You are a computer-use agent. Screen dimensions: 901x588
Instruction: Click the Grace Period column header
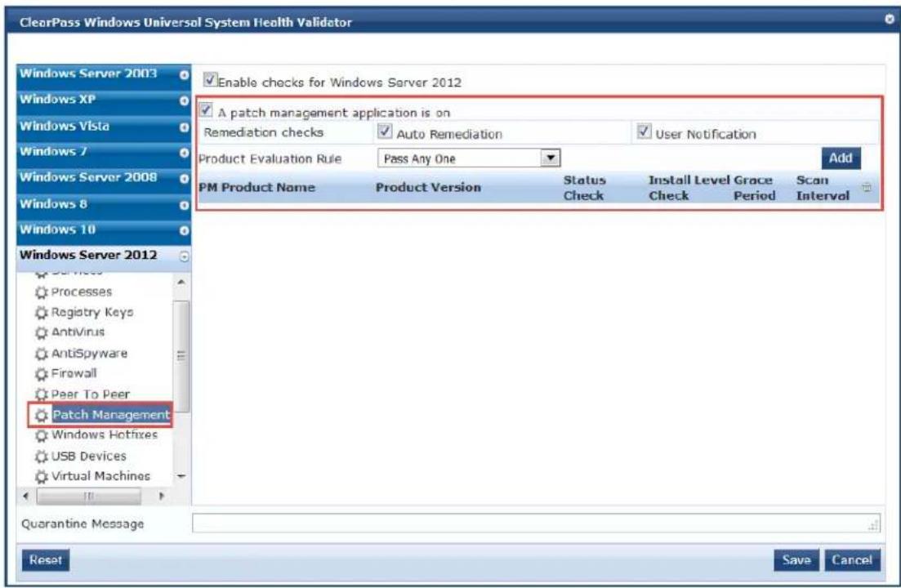[754, 188]
